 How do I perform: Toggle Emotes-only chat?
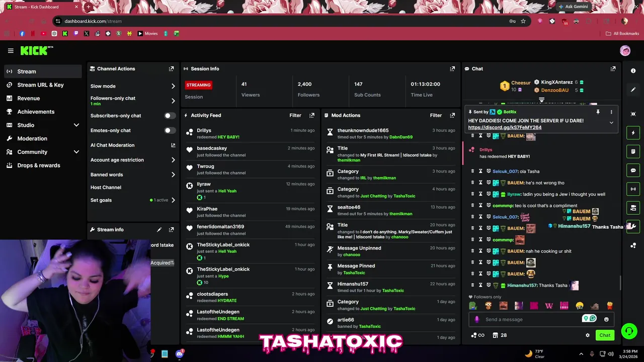[x=170, y=130]
